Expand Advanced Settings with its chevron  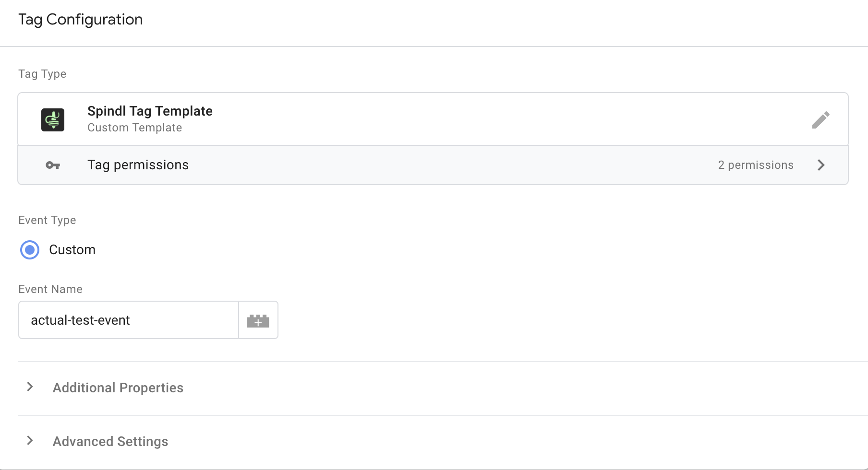30,441
